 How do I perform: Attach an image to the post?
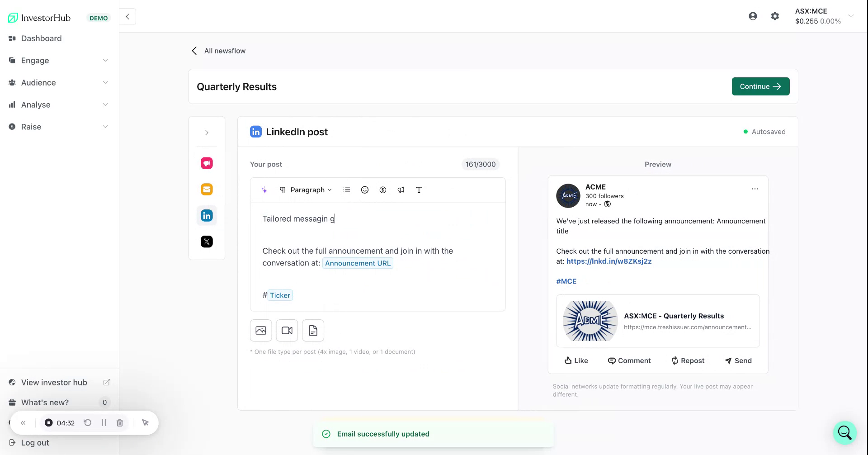[x=260, y=331]
